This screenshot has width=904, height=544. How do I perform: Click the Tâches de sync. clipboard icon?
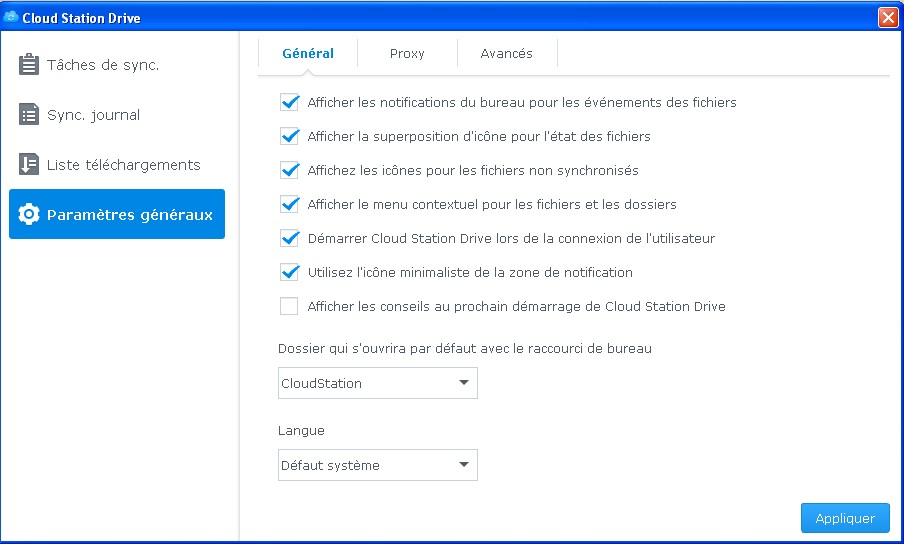point(29,65)
